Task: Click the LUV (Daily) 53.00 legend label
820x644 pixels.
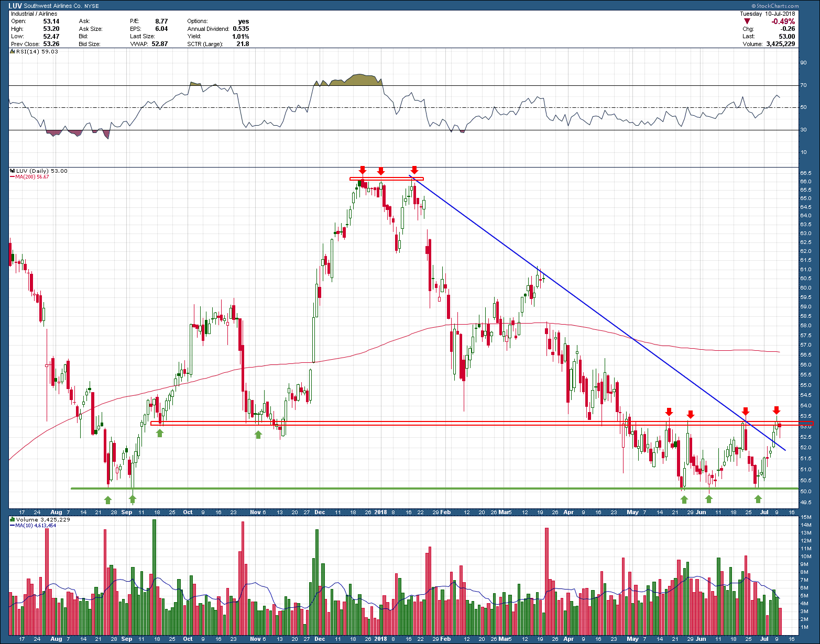Action: [42, 171]
